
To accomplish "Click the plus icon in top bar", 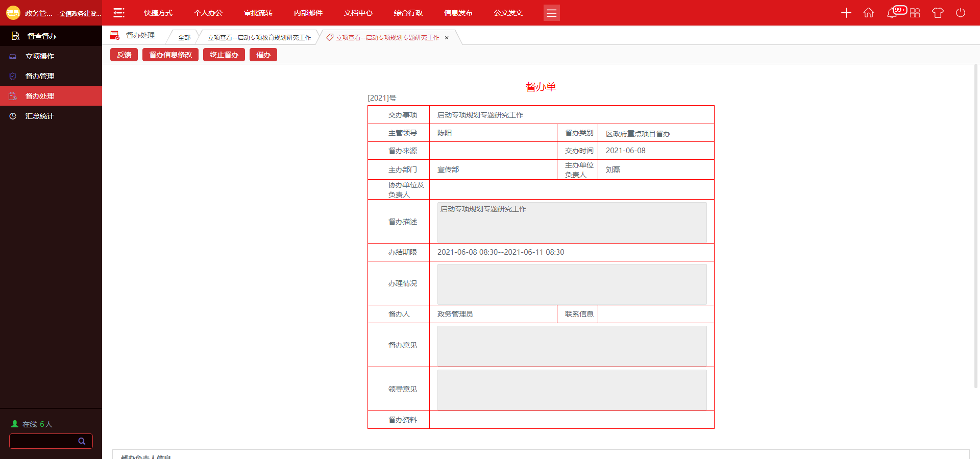I will tap(846, 13).
